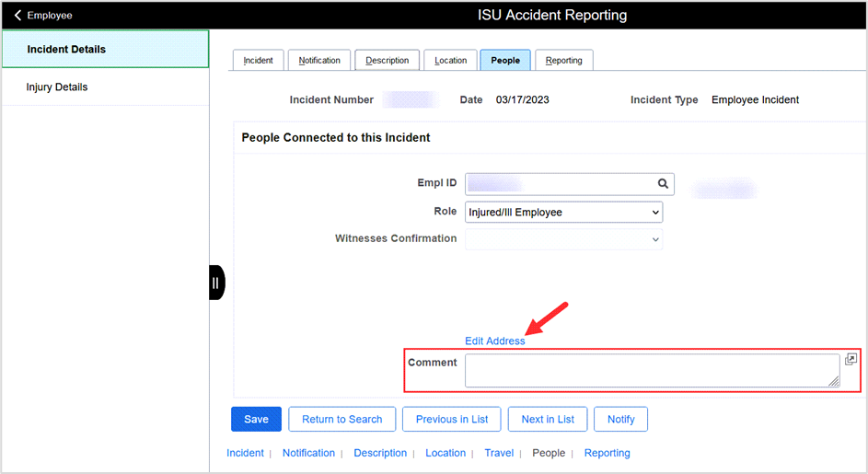The height and width of the screenshot is (474, 868).
Task: Switch to the Location tab
Action: click(x=450, y=61)
